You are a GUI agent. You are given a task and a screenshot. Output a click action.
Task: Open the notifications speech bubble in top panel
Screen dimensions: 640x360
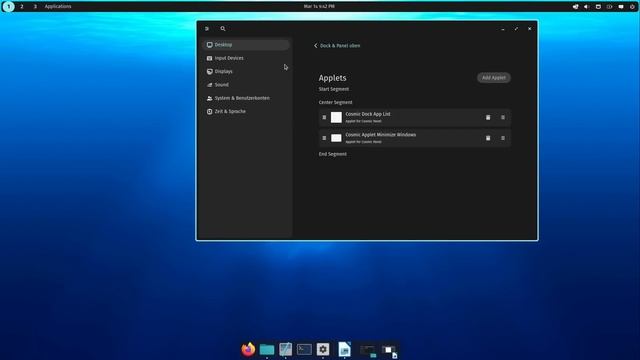tap(621, 7)
